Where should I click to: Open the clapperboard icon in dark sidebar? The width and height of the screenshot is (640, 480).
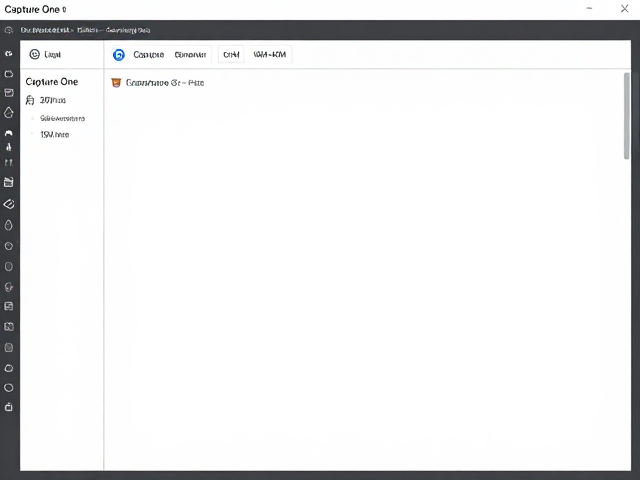point(9,182)
